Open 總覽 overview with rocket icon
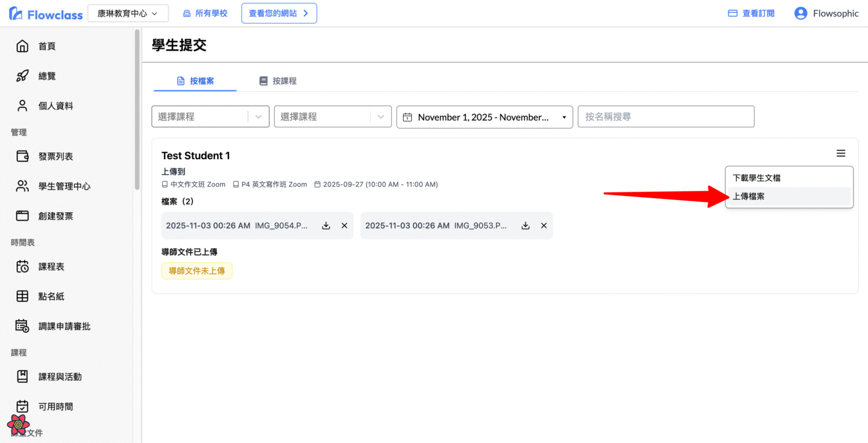The image size is (868, 443). 47,76
